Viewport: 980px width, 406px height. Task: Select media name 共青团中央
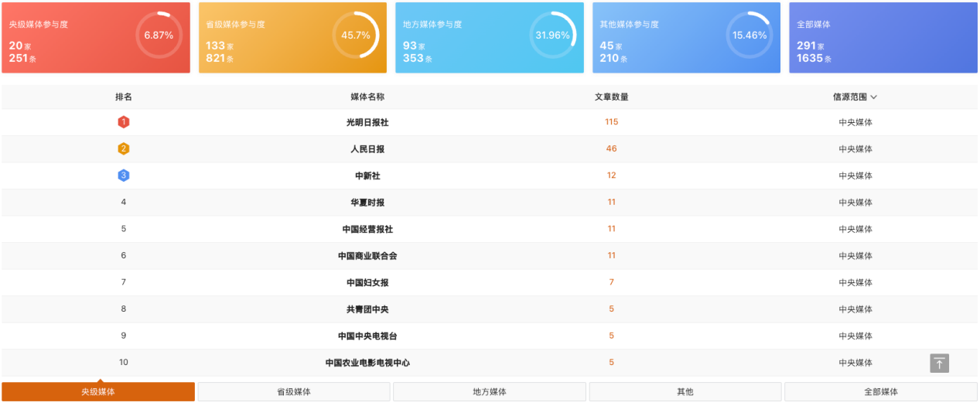coord(367,309)
